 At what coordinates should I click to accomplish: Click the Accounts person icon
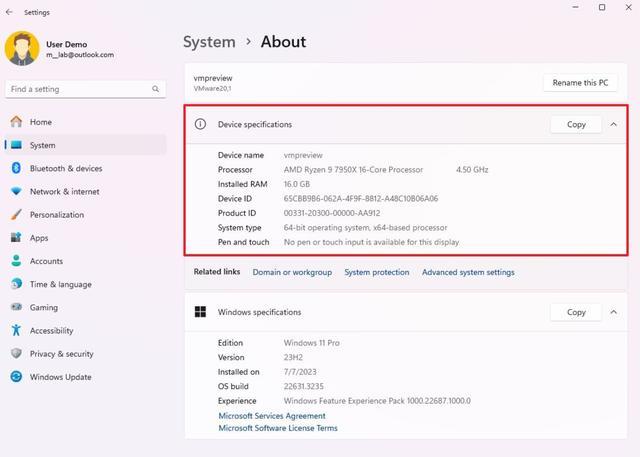(x=16, y=261)
